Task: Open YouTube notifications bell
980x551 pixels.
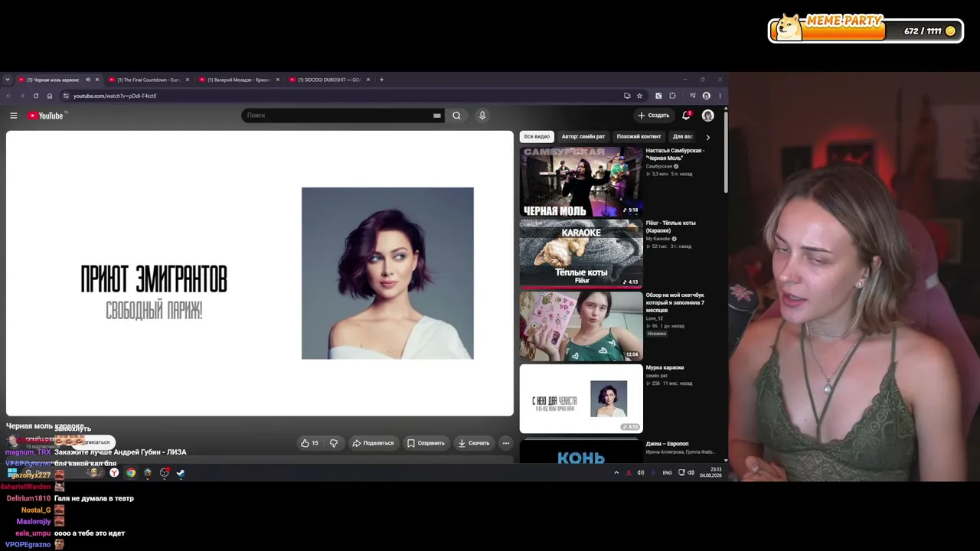Action: 686,116
